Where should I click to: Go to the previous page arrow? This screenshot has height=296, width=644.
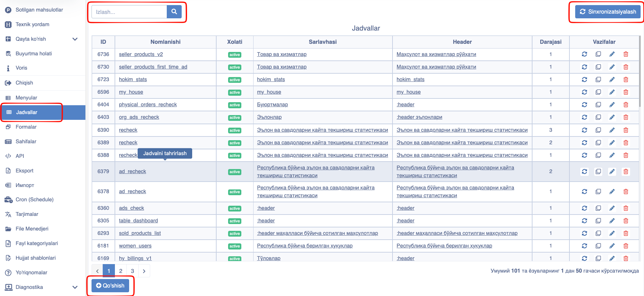tap(97, 271)
